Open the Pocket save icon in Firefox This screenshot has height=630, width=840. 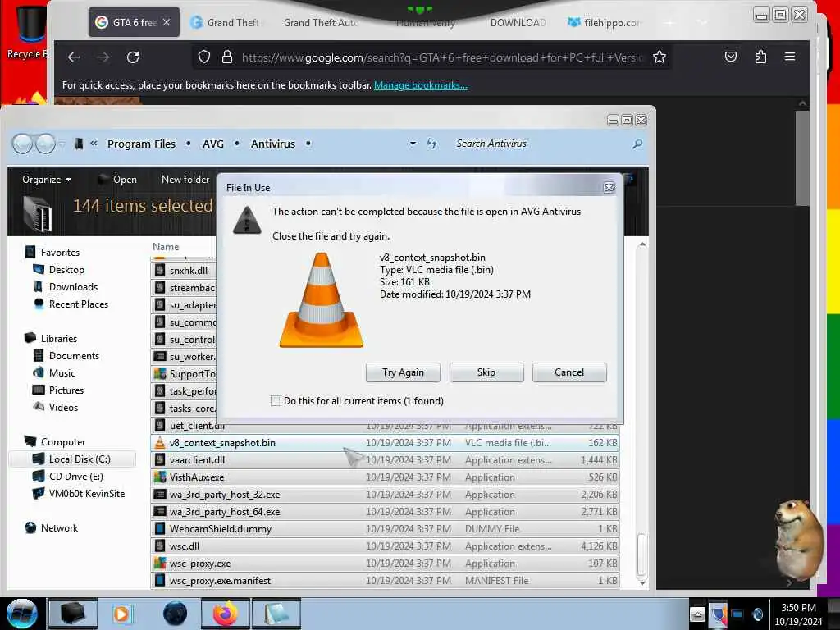(x=731, y=57)
